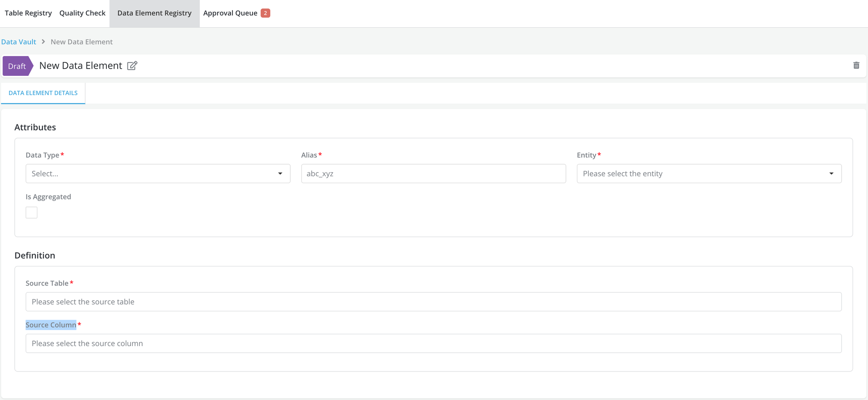868x400 pixels.
Task: Click the red Approval Queue count badge
Action: coord(265,13)
